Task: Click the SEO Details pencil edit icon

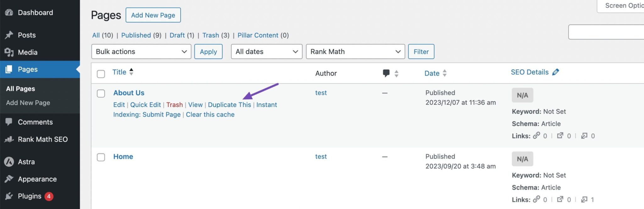Action: click(556, 72)
